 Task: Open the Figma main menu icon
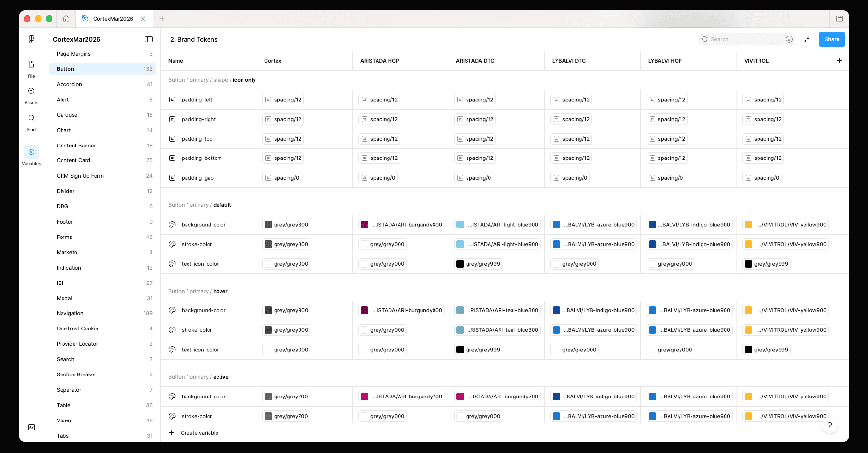click(x=31, y=39)
